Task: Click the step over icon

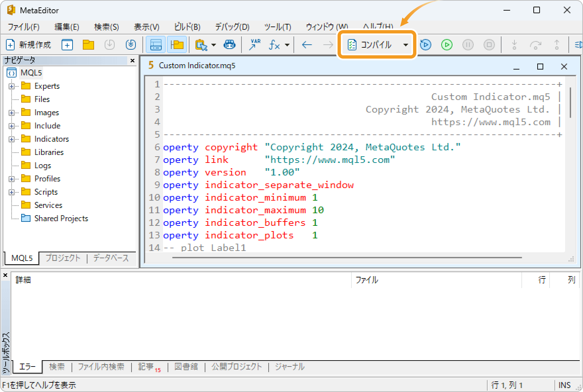Action: tap(536, 45)
